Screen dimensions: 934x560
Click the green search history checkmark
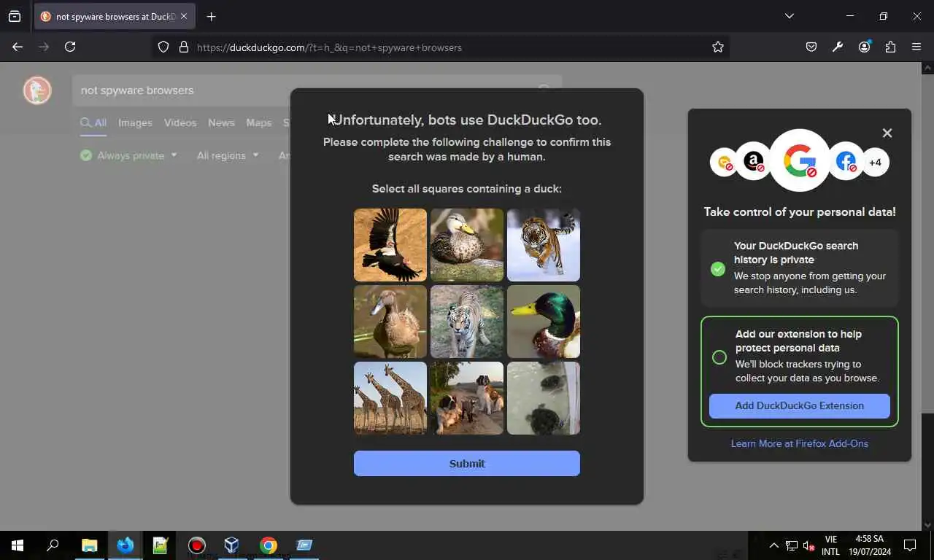coord(718,269)
